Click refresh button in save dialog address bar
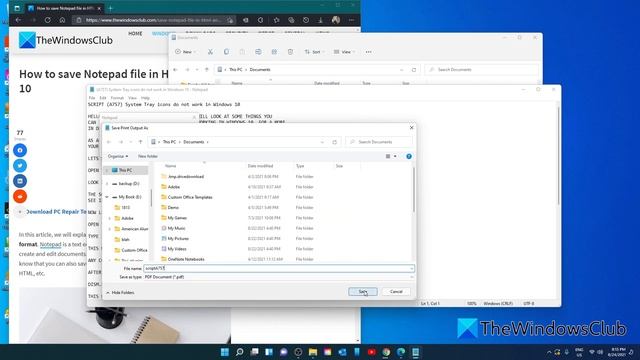The height and width of the screenshot is (360, 640). point(335,142)
